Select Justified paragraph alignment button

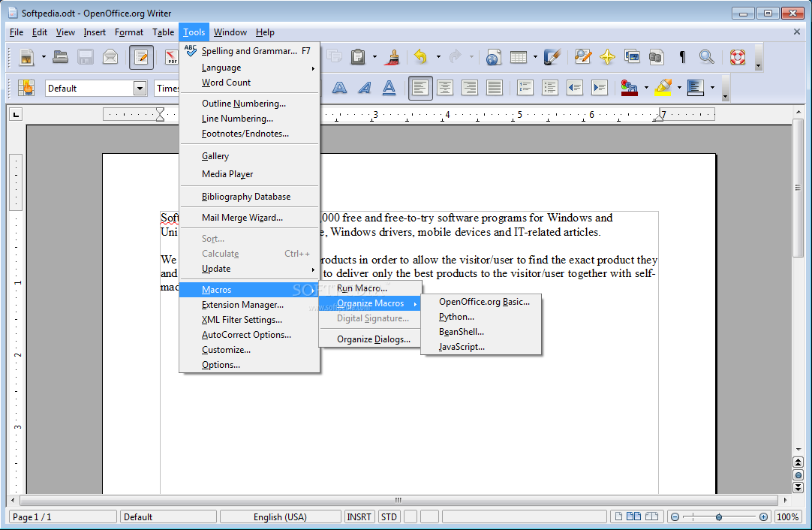point(495,88)
